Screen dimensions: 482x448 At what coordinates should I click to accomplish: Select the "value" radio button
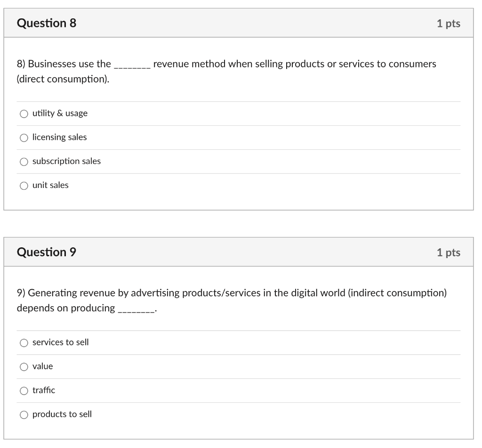[x=24, y=366]
